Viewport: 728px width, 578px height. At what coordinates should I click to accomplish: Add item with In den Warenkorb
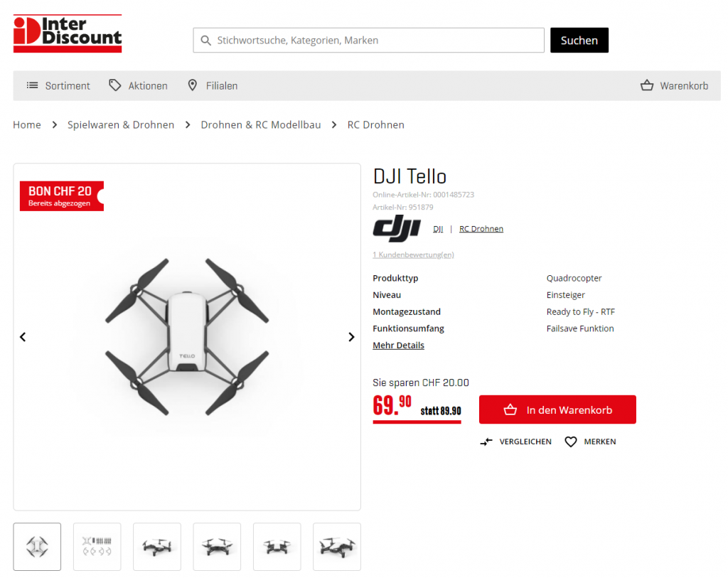tap(557, 410)
